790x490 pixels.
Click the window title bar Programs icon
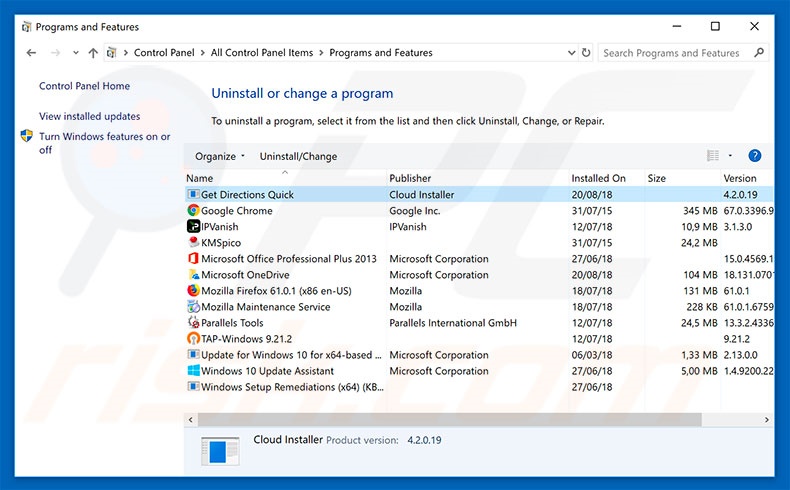tap(26, 27)
